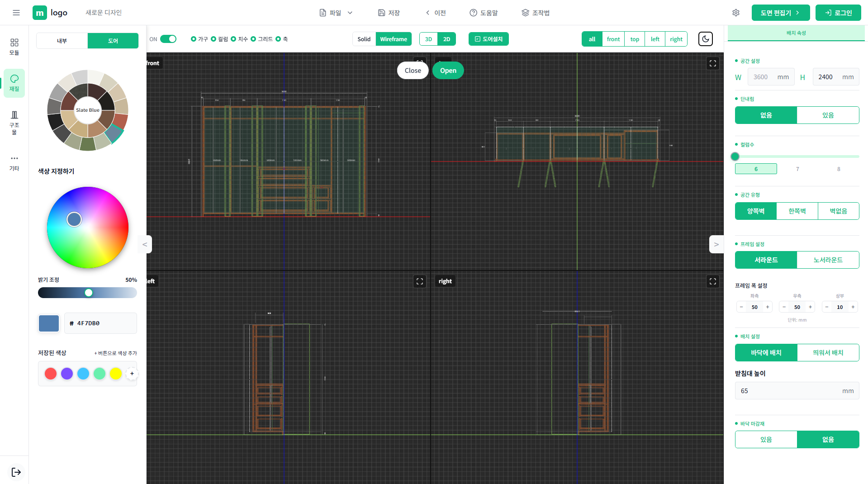868x484 pixels.
Task: Increase 상부 frame width with plus
Action: click(x=853, y=307)
